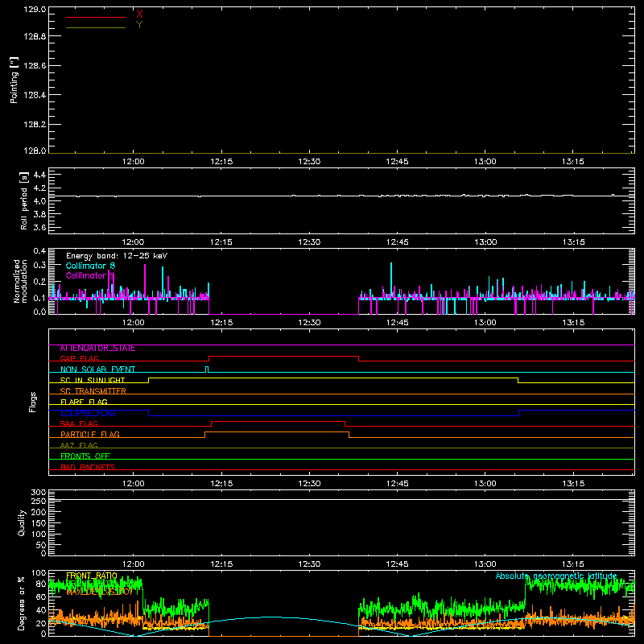Click the PARTICLE_FLAG label
Image resolution: width=644 pixels, height=644 pixels.
tap(90, 435)
